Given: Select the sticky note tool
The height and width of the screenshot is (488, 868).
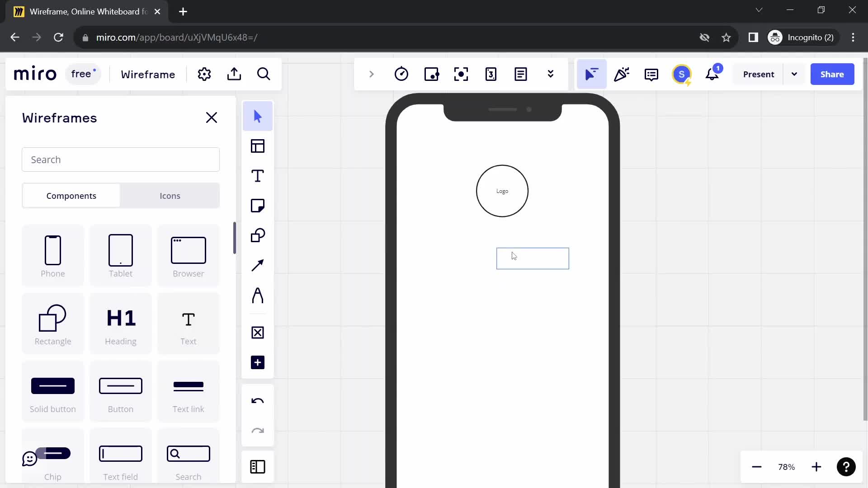Looking at the screenshot, I should pyautogui.click(x=258, y=206).
